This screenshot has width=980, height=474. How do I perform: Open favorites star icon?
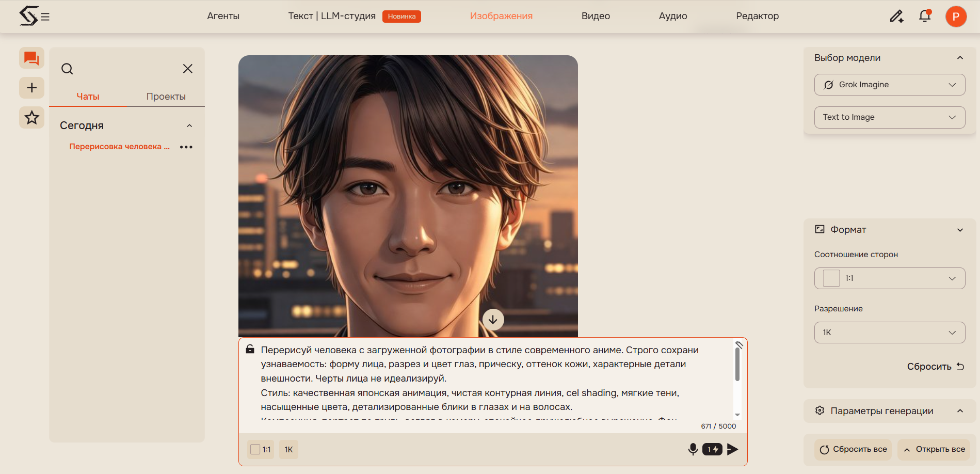(31, 118)
